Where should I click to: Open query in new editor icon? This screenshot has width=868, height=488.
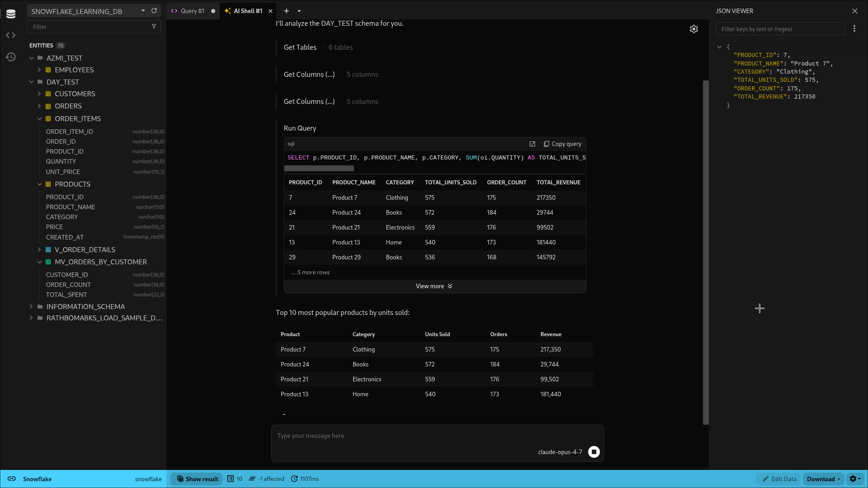pos(532,144)
